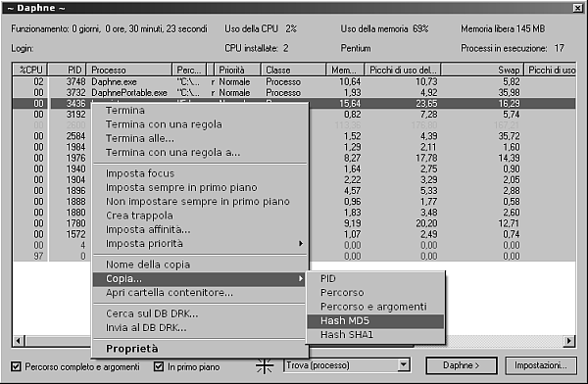588x384 pixels.
Task: Sort by 'Mem...' column header
Action: point(345,70)
